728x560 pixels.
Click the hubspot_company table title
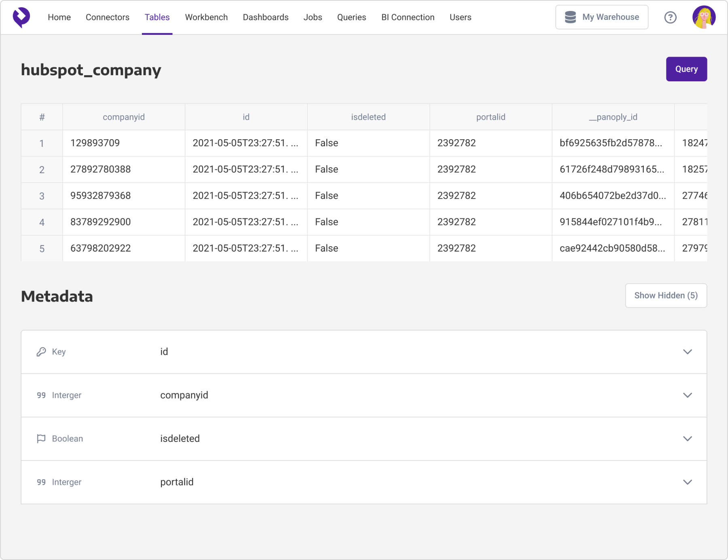[91, 70]
